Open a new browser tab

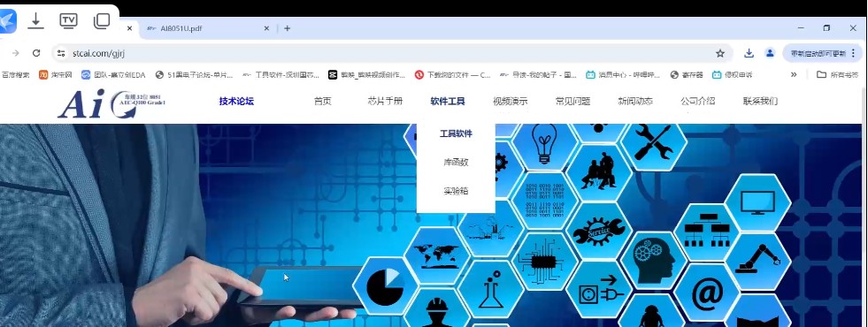click(288, 28)
